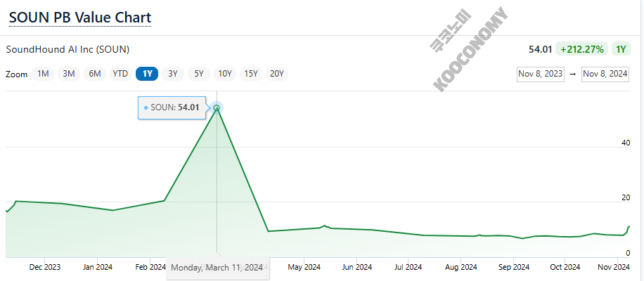Click the Monday, March 11, 2024 date tooltip
The width and height of the screenshot is (644, 281).
217,268
